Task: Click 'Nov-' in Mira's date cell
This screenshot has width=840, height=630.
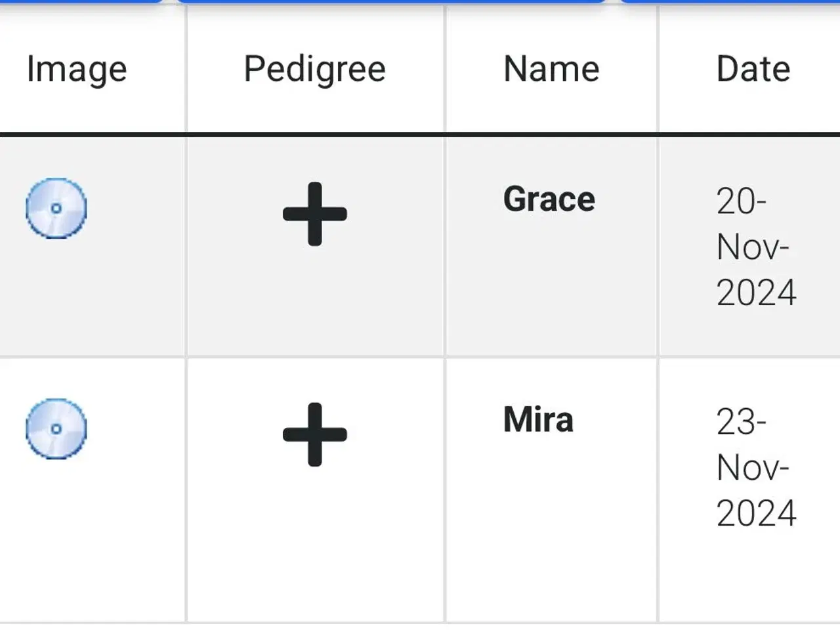Action: 753,468
